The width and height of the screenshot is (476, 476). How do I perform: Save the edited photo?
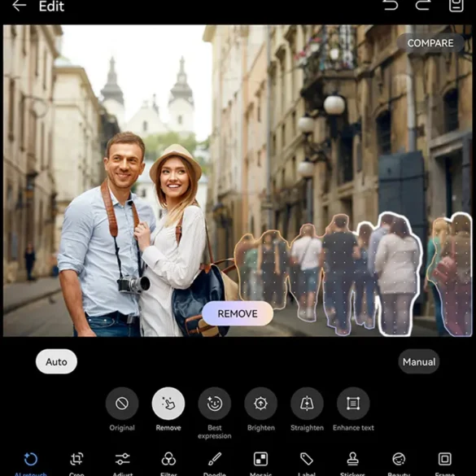point(456,5)
